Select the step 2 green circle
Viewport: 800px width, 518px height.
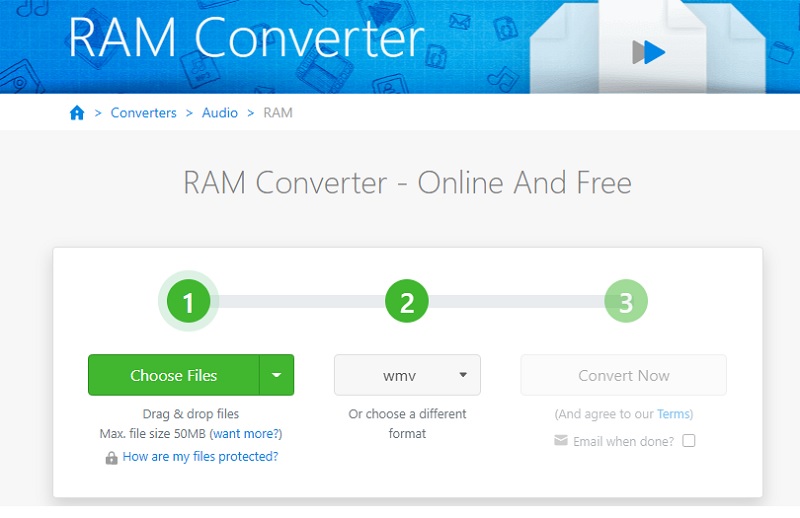click(407, 302)
